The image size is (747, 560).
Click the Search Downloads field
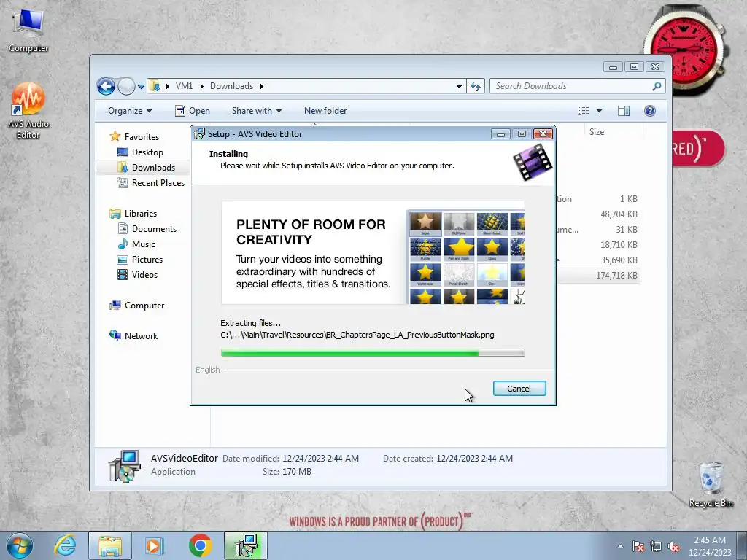point(570,86)
